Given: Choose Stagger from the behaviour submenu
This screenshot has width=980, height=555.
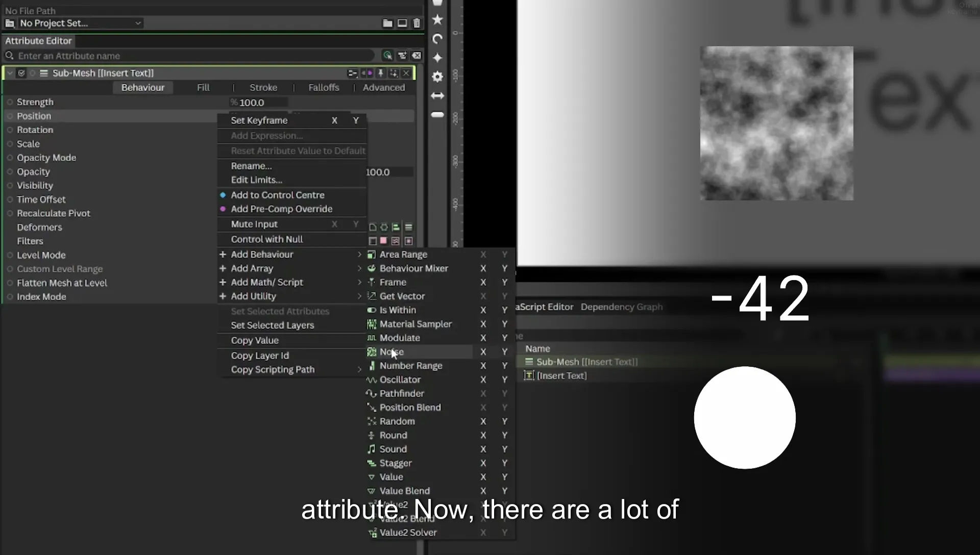Looking at the screenshot, I should click(x=396, y=463).
